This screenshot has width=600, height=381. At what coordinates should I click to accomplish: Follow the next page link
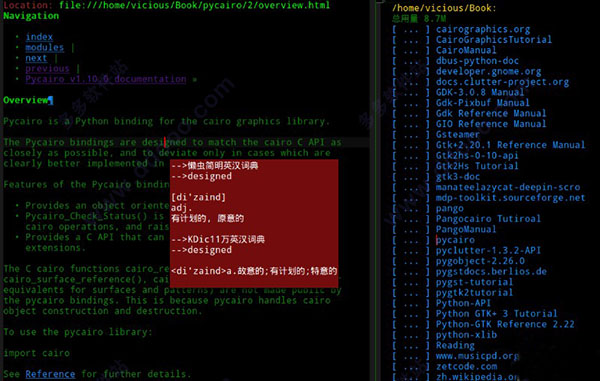[36, 58]
